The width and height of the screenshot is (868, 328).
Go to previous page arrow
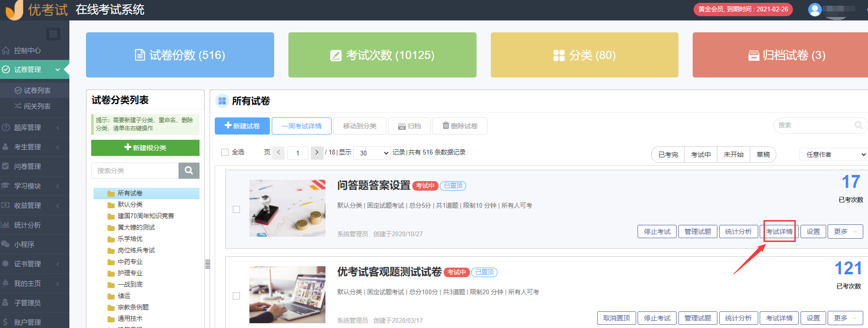pyautogui.click(x=279, y=153)
